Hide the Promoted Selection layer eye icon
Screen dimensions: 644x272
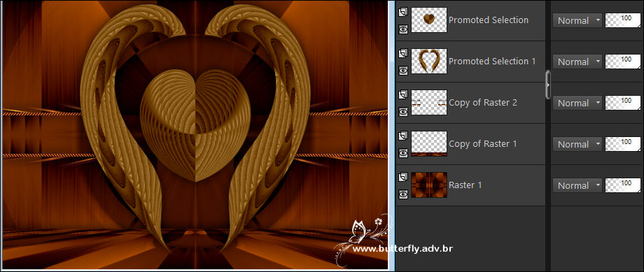pyautogui.click(x=403, y=29)
